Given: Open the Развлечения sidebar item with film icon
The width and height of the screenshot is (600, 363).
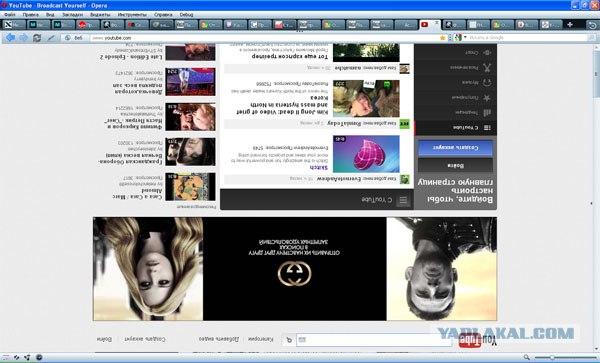Looking at the screenshot, I should pos(456,67).
